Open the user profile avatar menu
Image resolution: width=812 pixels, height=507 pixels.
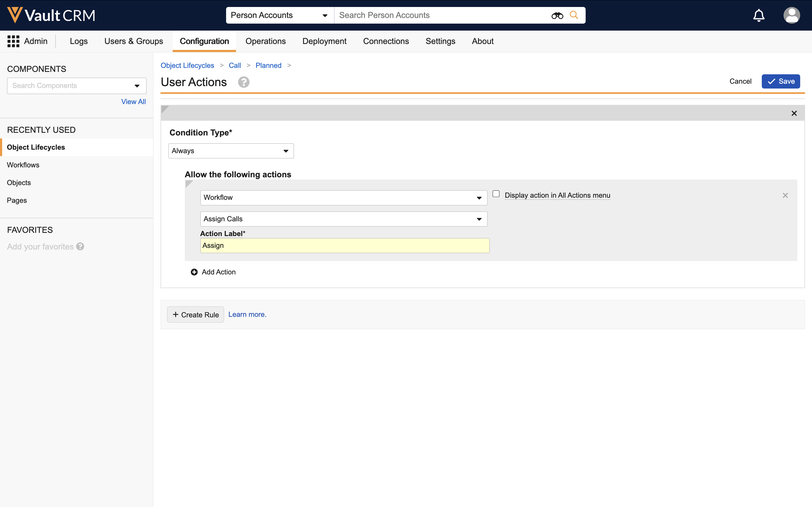pyautogui.click(x=791, y=16)
